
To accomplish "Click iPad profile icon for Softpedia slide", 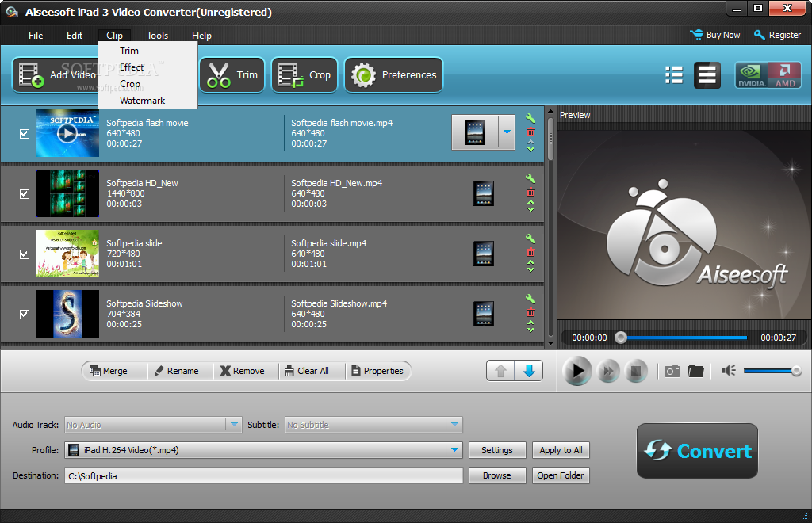I will pos(483,254).
